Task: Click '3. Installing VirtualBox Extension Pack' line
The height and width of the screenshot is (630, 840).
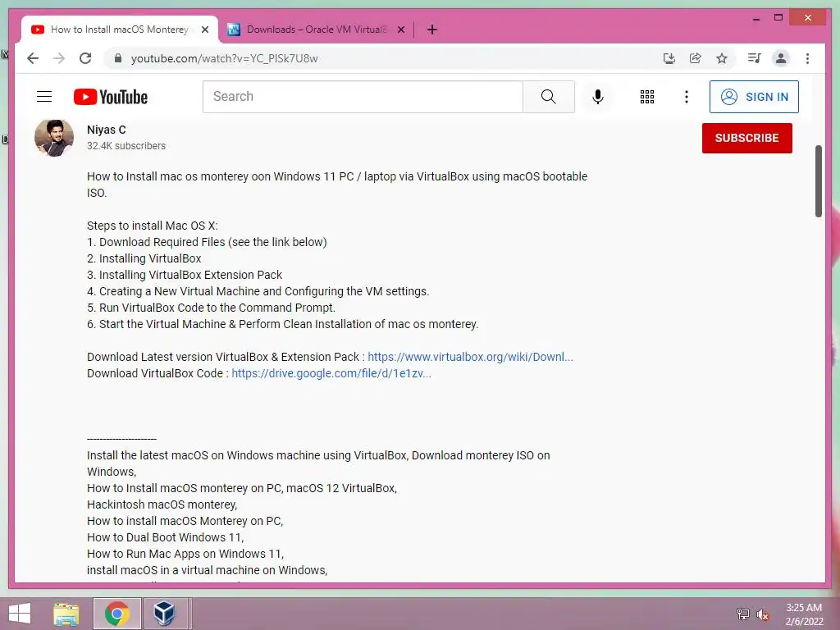Action: click(185, 275)
